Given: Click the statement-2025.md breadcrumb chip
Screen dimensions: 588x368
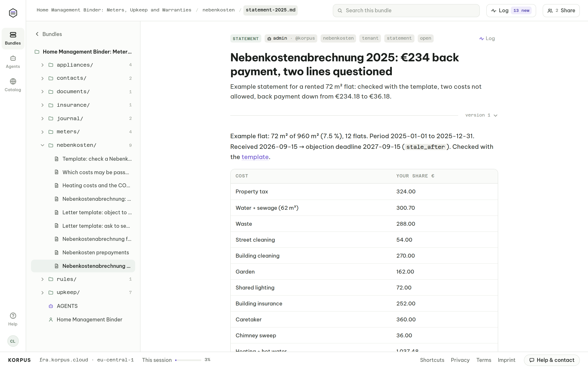Looking at the screenshot, I should [x=271, y=10].
